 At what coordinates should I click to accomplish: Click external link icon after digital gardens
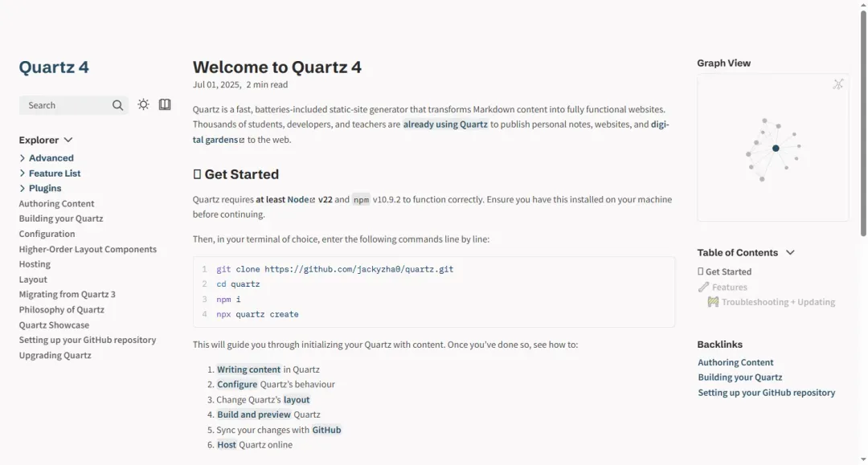[x=241, y=141]
